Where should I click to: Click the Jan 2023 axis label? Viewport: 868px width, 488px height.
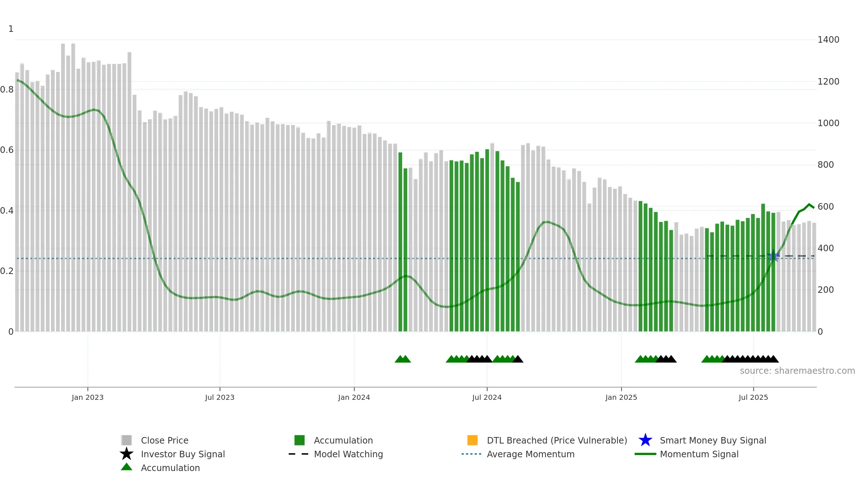pos(88,397)
